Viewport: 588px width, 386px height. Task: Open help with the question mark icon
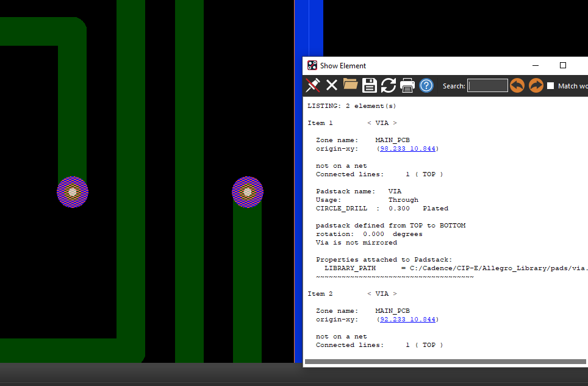point(426,85)
